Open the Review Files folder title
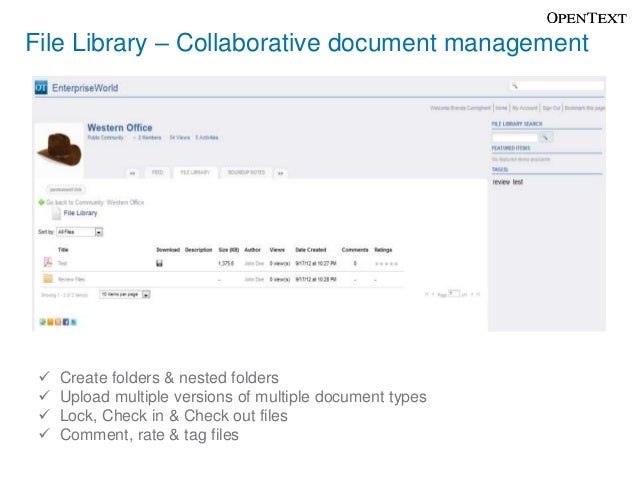 [71, 279]
